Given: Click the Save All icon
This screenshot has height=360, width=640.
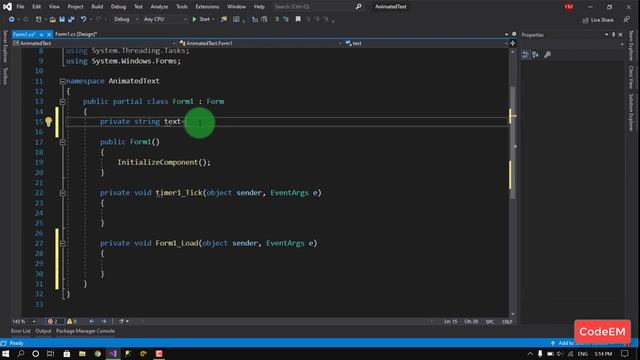Looking at the screenshot, I should tap(71, 19).
